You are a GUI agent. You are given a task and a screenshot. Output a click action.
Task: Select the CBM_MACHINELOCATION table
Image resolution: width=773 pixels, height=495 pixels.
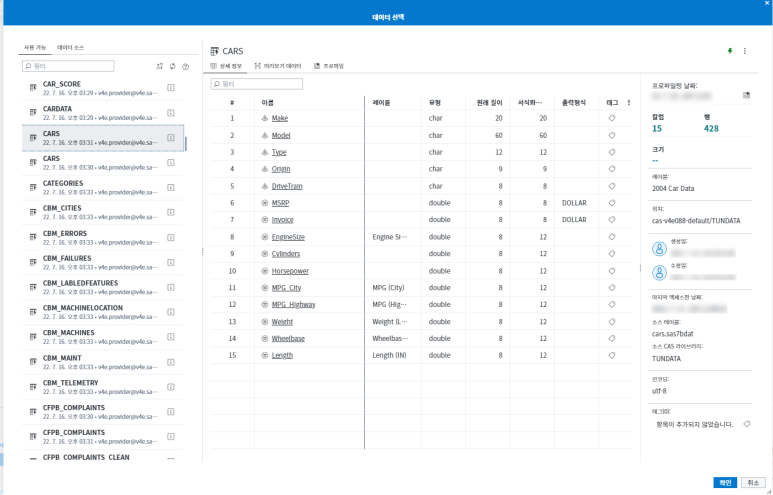(x=103, y=312)
